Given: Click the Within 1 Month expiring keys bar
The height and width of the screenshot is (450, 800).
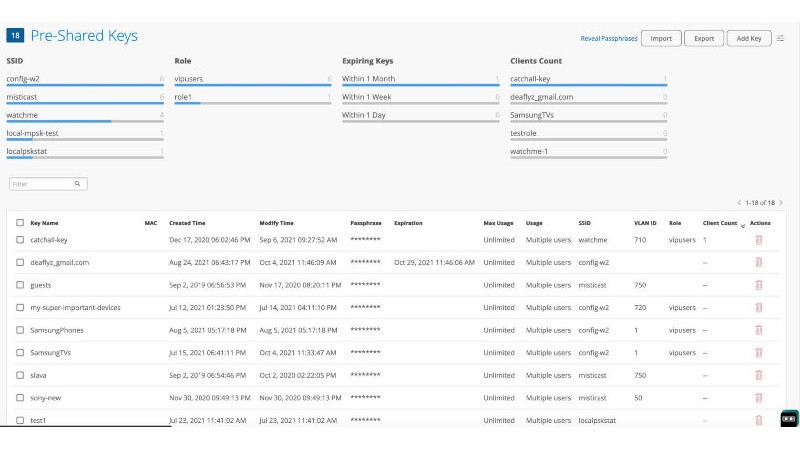Looking at the screenshot, I should 369,79.
